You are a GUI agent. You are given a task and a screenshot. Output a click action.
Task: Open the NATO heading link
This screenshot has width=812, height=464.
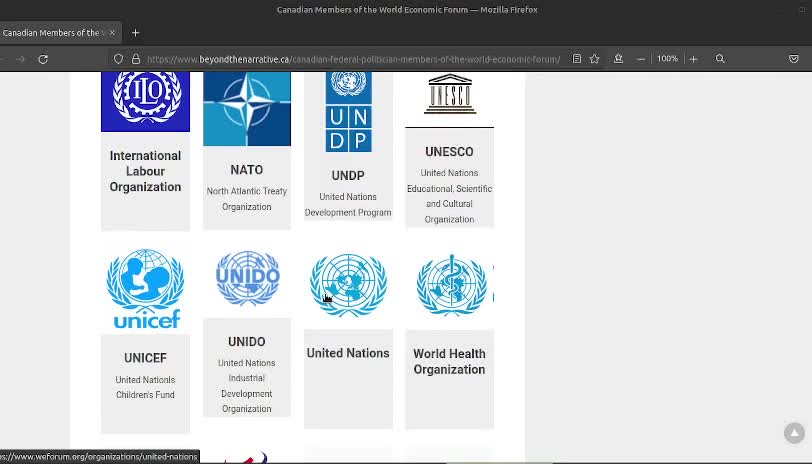pyautogui.click(x=246, y=170)
